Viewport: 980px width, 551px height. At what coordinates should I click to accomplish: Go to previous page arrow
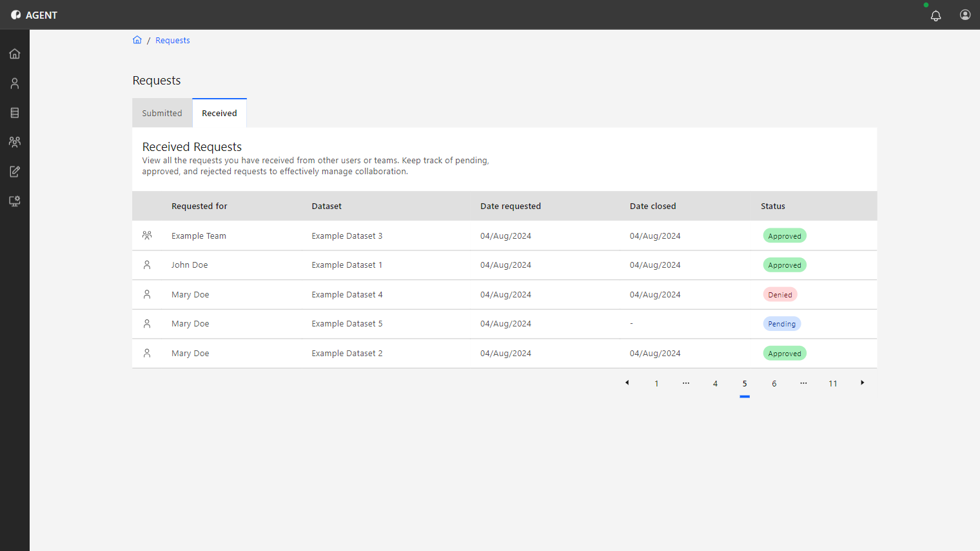(627, 383)
